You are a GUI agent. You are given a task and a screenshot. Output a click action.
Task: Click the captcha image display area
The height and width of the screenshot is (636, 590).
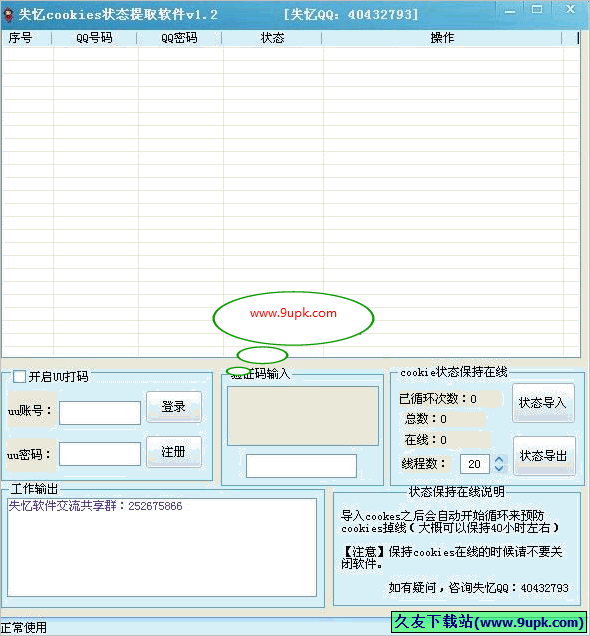point(303,416)
